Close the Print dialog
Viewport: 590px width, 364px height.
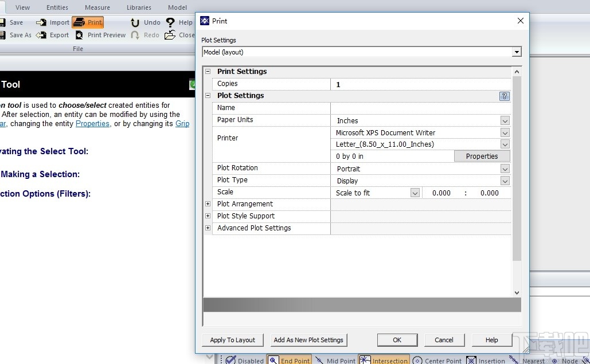coord(521,21)
